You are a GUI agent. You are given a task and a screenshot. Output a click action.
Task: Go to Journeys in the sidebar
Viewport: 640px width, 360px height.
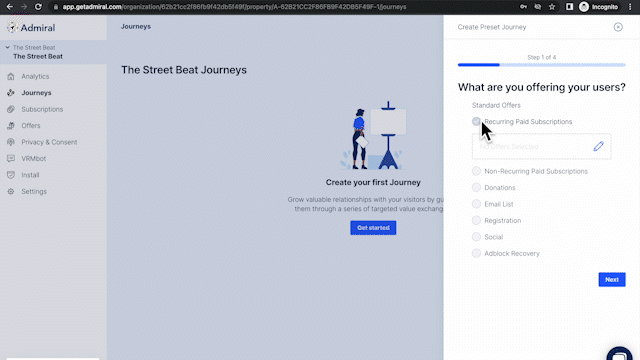(x=36, y=93)
